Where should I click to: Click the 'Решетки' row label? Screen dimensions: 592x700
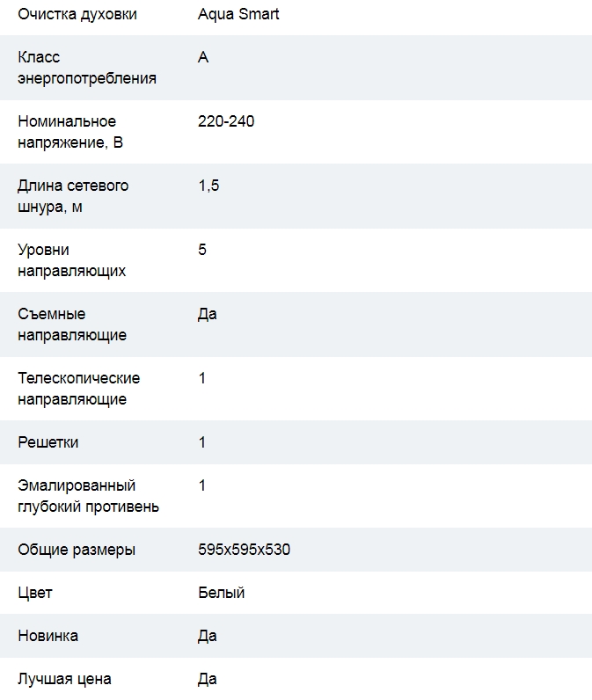(x=48, y=442)
